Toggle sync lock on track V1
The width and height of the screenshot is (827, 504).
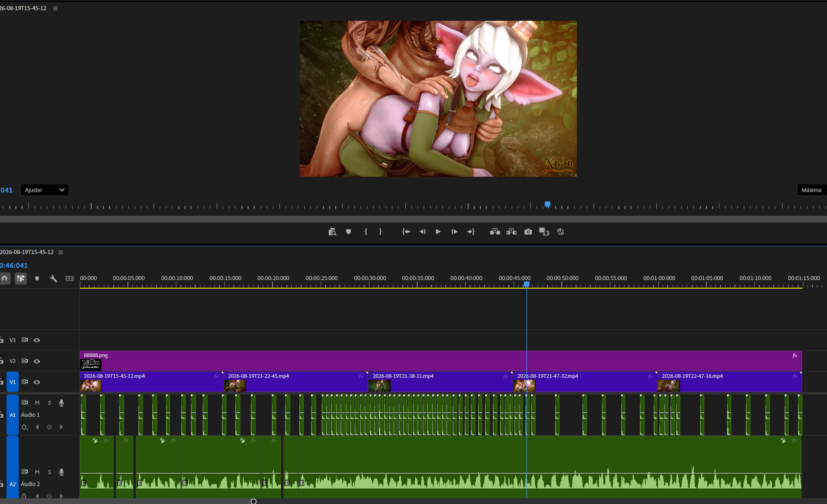click(25, 381)
